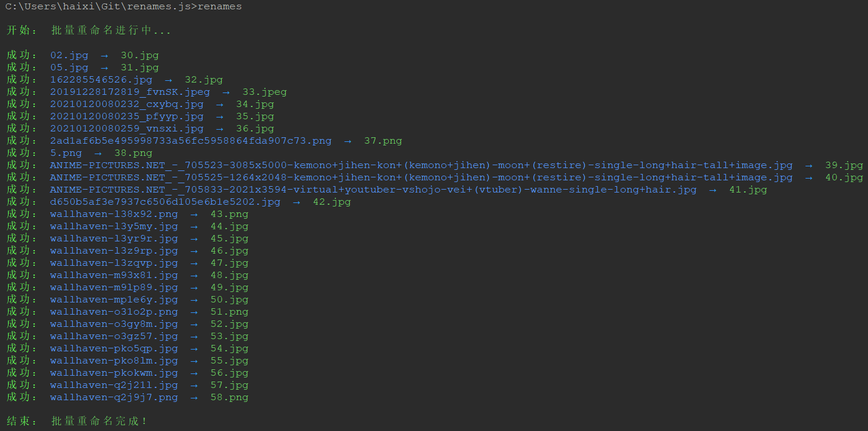Click the wallhaven-o31o2p.png file name
The height and width of the screenshot is (431, 868).
pos(114,312)
